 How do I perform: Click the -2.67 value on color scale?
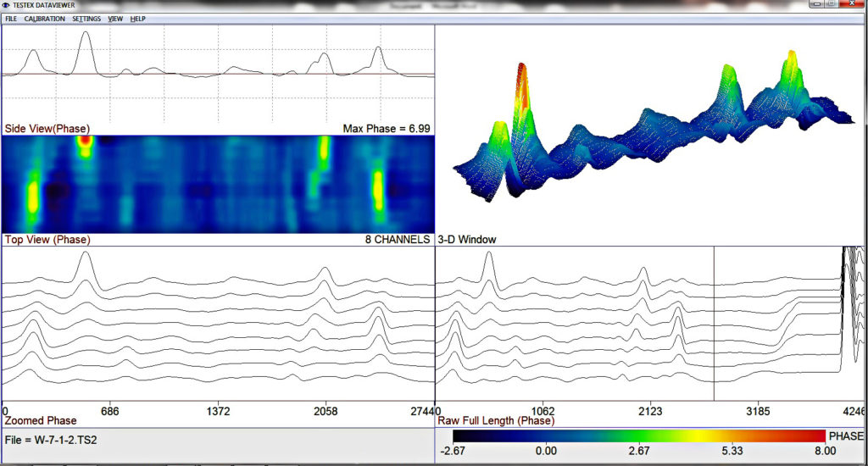(453, 451)
